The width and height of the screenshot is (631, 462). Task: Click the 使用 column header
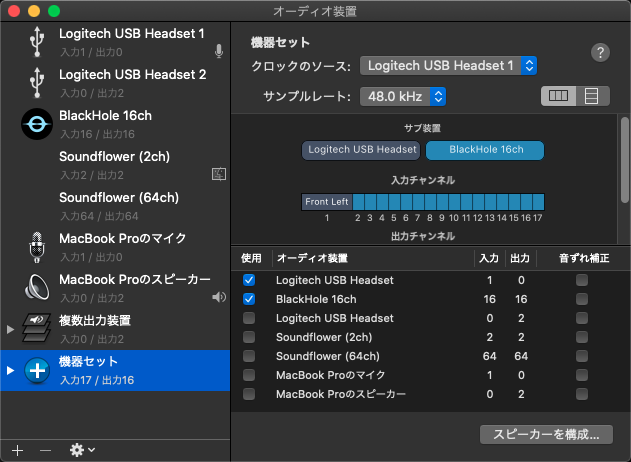point(251,258)
